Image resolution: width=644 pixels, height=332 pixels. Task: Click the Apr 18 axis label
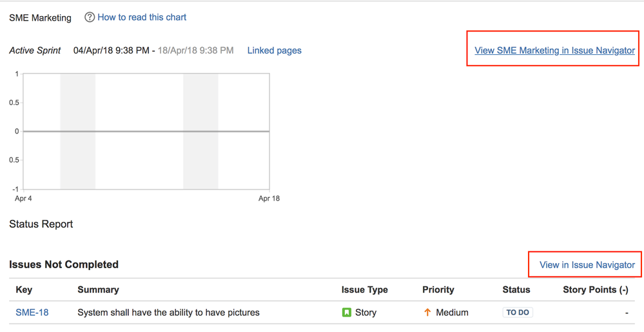269,199
